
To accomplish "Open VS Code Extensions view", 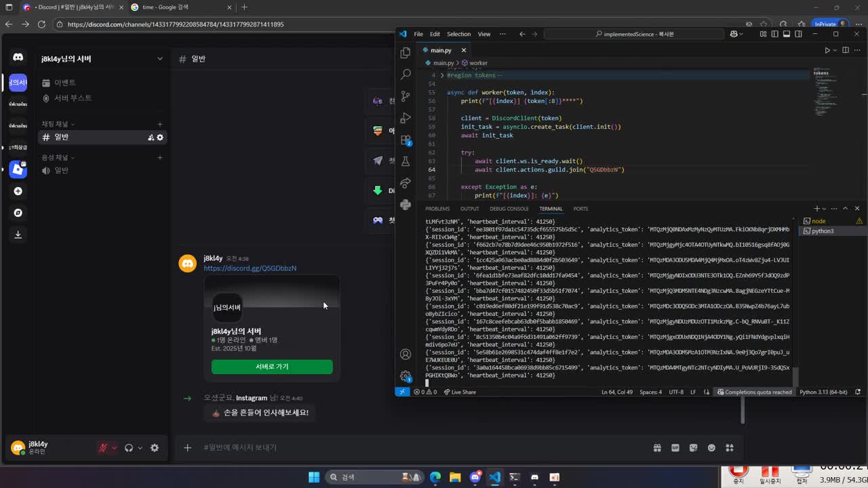I will [406, 140].
